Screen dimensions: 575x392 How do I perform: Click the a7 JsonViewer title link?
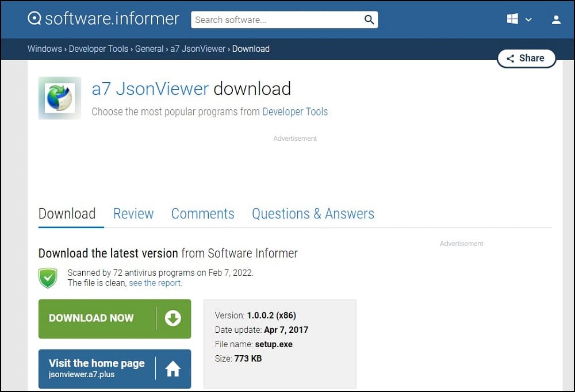coord(150,89)
